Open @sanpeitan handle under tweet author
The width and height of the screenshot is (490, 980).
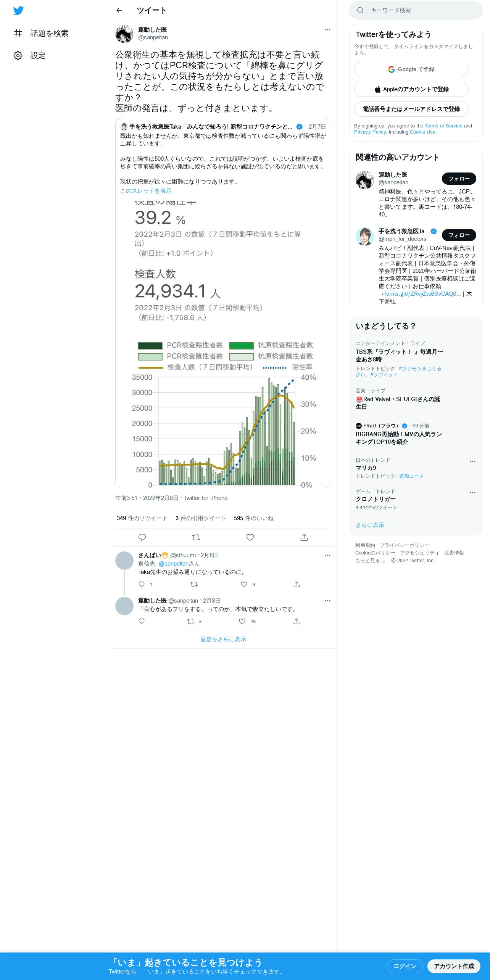pyautogui.click(x=153, y=37)
